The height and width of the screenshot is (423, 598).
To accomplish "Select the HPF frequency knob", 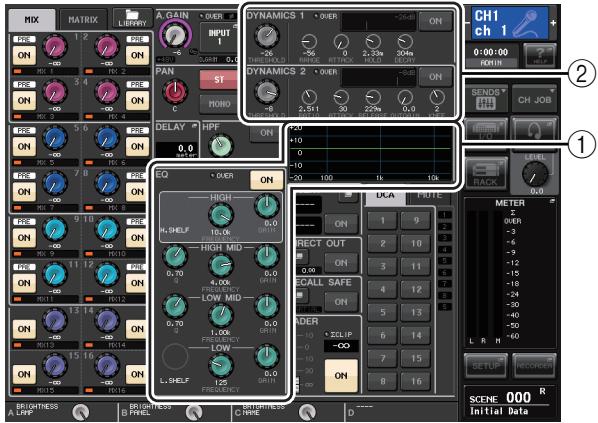I will point(220,145).
